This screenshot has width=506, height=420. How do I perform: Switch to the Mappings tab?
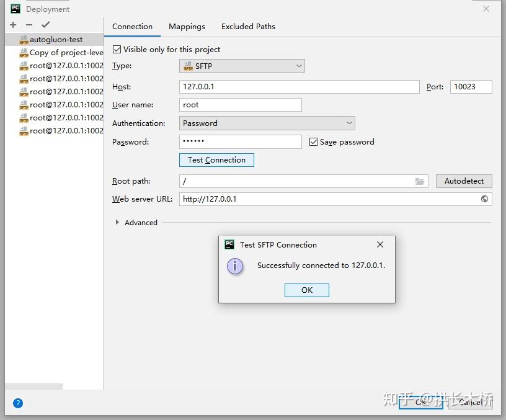187,27
